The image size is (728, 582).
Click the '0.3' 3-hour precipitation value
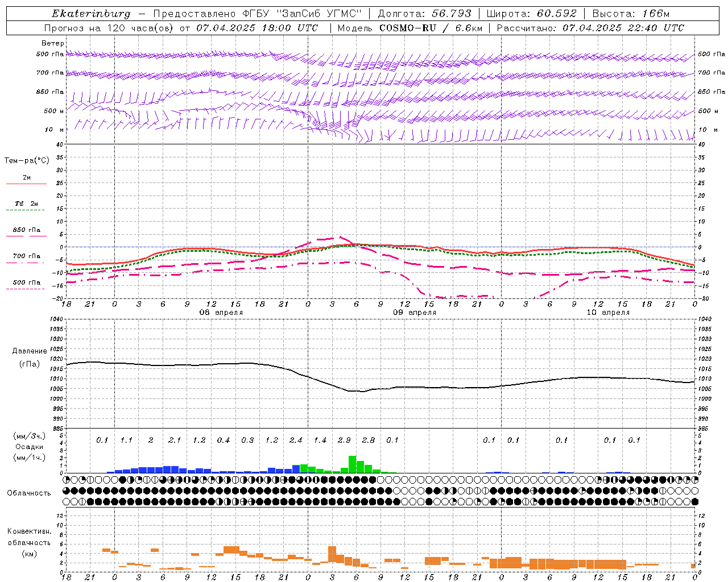247,440
